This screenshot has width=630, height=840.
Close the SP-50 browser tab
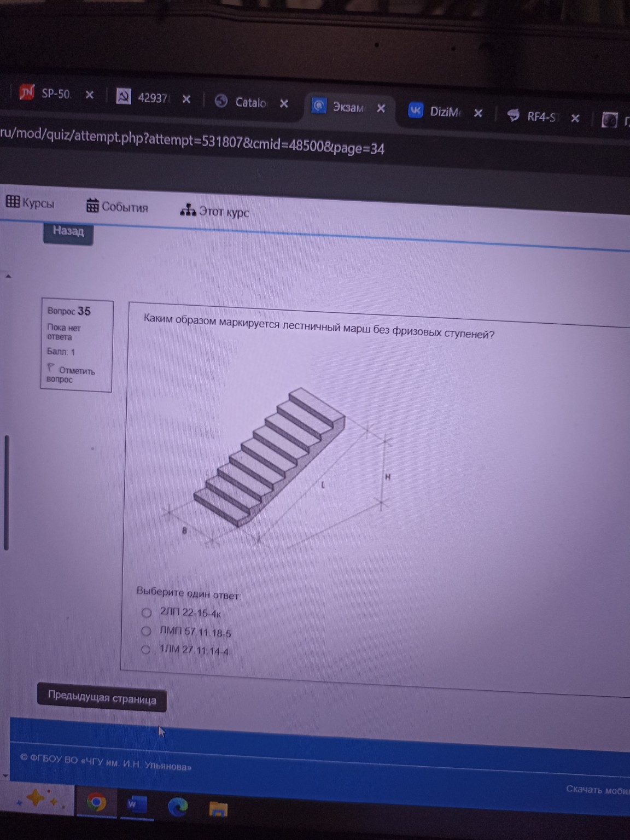tap(90, 95)
